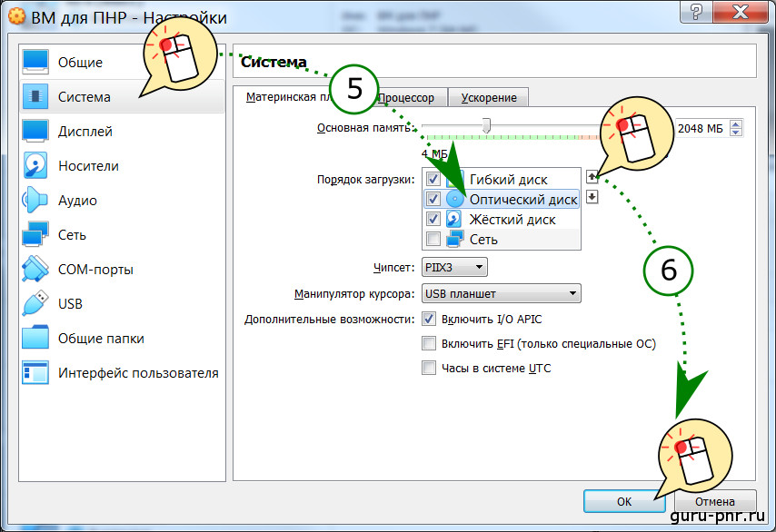
Task: Select the Аудио speaker icon
Action: point(35,200)
